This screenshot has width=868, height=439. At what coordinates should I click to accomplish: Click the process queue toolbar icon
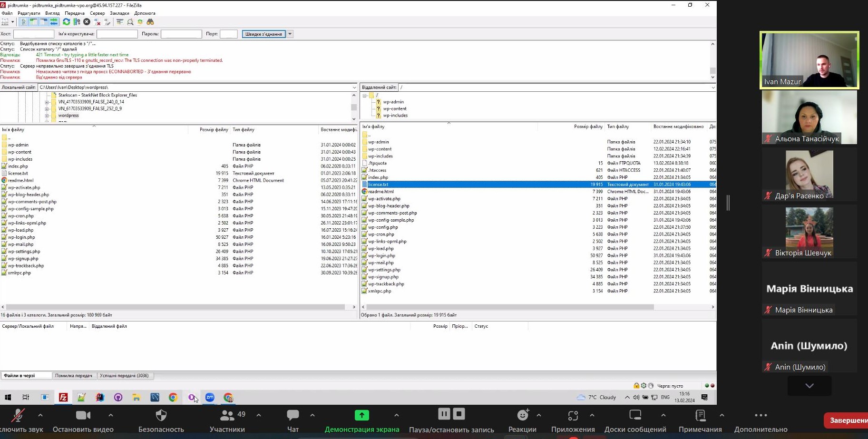pyautogui.click(x=77, y=22)
